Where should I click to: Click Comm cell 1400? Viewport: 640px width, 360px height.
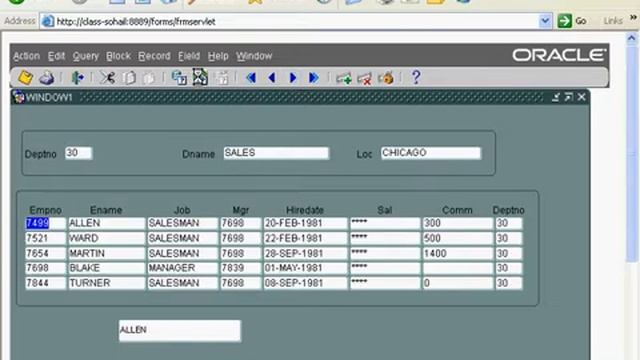458,253
